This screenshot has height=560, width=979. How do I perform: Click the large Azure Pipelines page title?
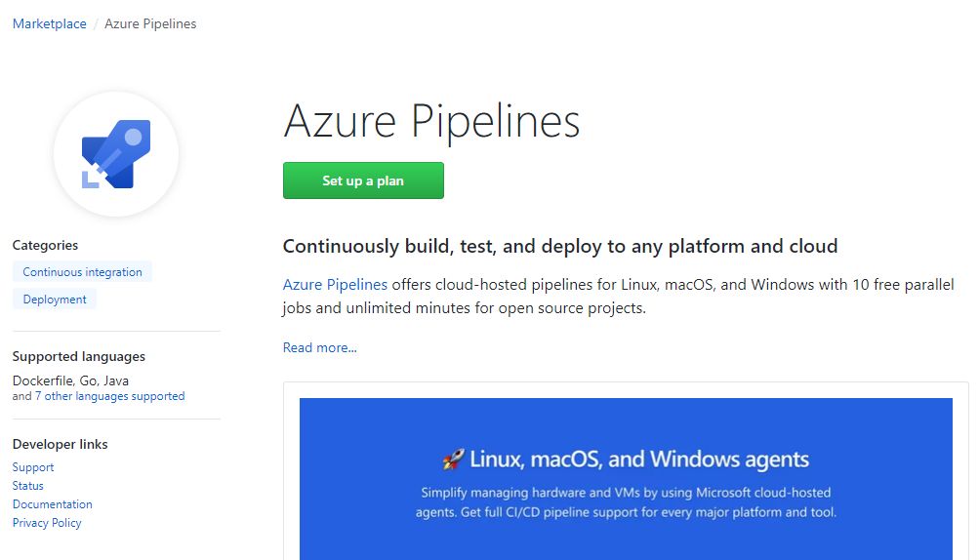click(x=432, y=121)
